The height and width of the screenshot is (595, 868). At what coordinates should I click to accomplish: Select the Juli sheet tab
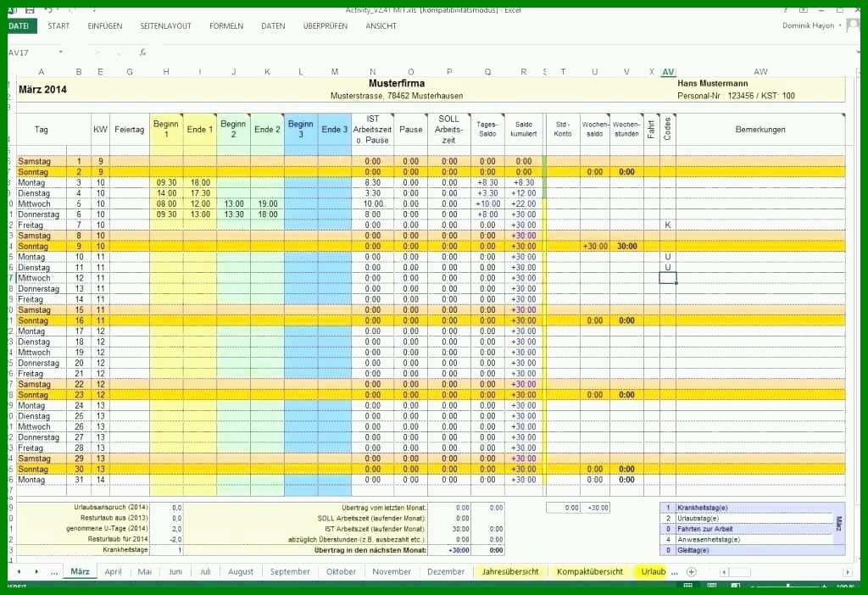pos(205,572)
